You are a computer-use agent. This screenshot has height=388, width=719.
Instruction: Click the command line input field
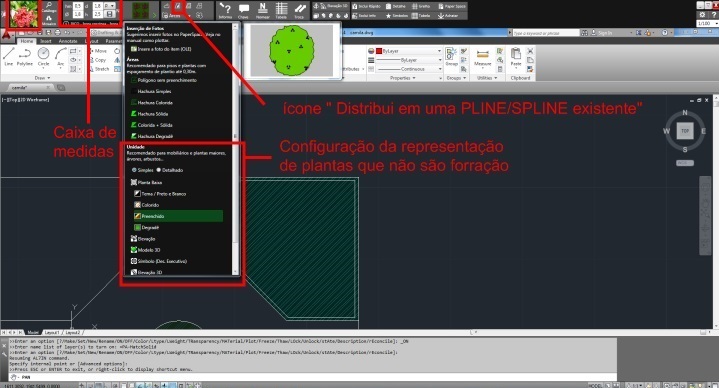click(312, 377)
